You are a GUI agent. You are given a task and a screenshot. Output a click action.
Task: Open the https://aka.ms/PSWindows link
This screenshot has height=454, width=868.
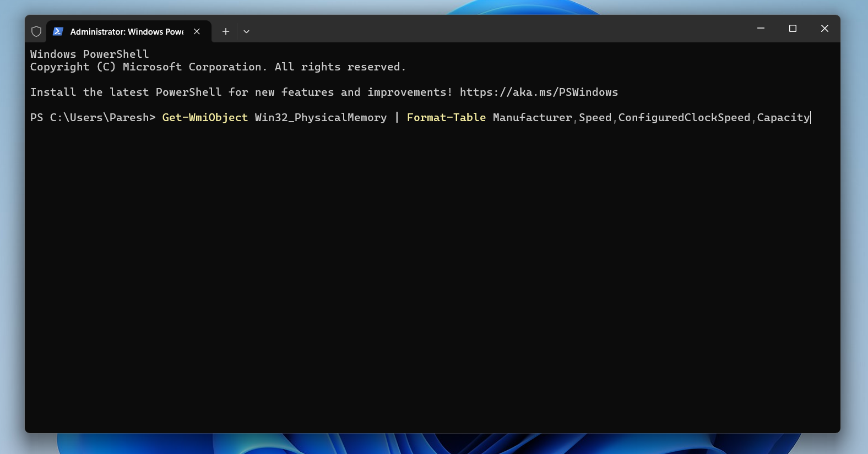(539, 92)
